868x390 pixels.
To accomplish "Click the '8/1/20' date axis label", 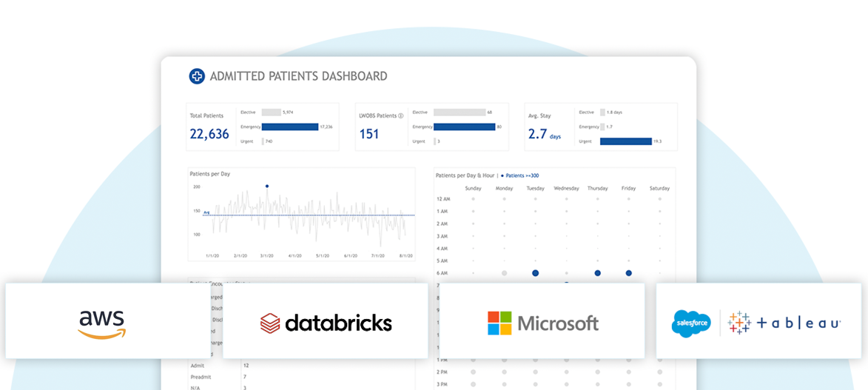I will pyautogui.click(x=406, y=256).
